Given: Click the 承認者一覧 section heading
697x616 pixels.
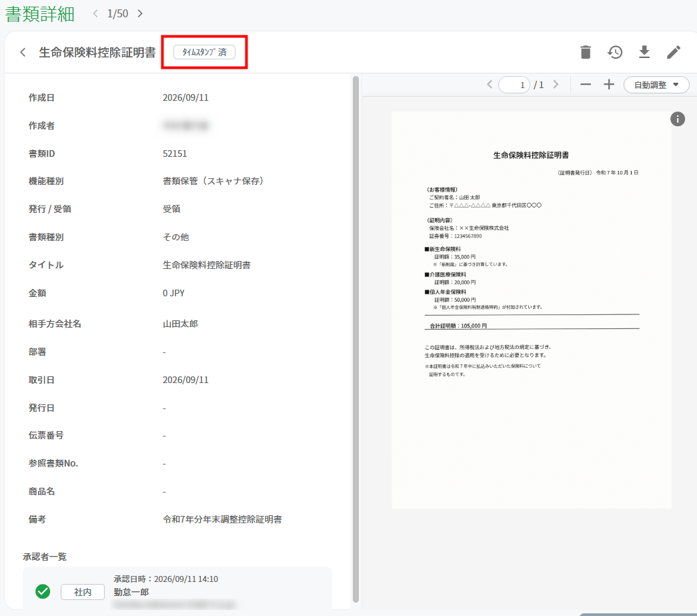Looking at the screenshot, I should click(45, 557).
